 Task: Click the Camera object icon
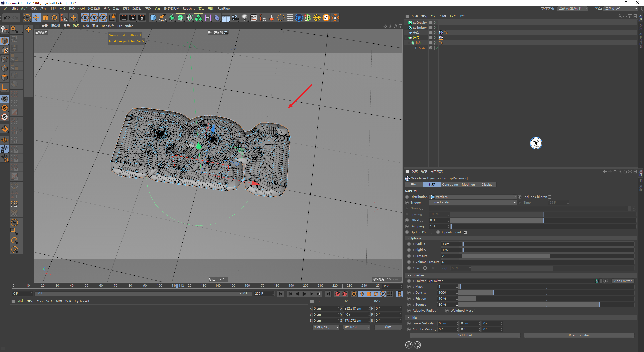(235, 18)
